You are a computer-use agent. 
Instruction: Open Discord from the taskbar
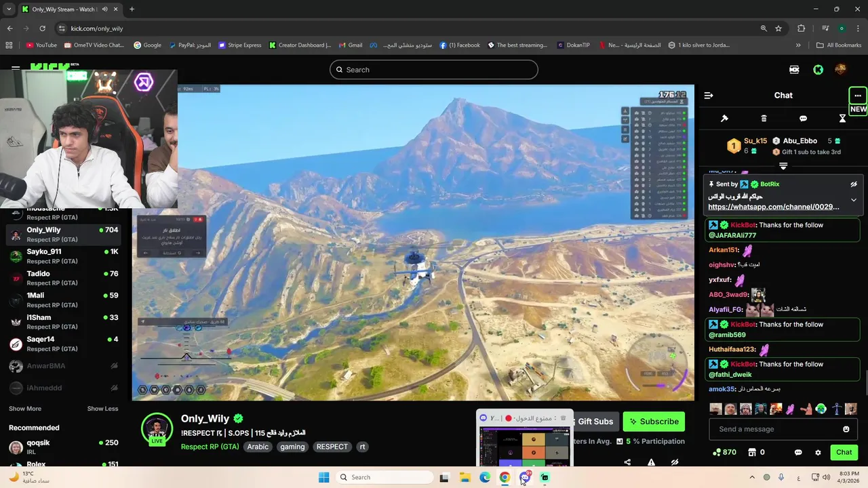point(524,477)
